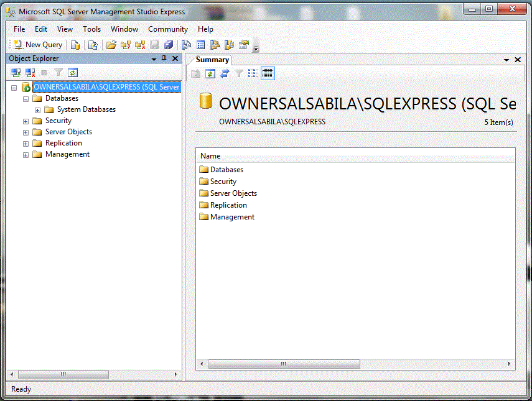Click the Stop icon in Object Explorer
Image resolution: width=532 pixels, height=401 pixels.
coord(44,73)
